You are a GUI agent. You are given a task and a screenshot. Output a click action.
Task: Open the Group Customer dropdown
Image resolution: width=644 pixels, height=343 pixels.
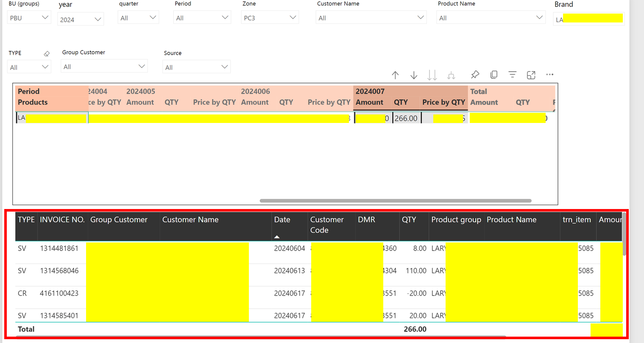(x=104, y=67)
